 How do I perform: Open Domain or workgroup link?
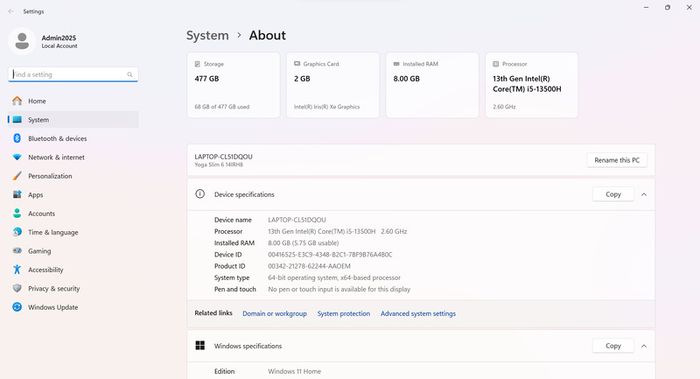275,314
